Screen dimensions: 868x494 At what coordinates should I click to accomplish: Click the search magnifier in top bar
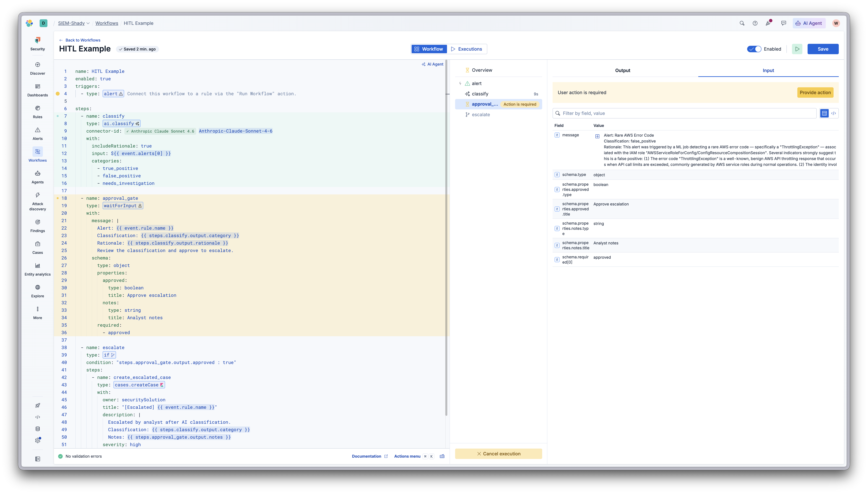coord(742,23)
